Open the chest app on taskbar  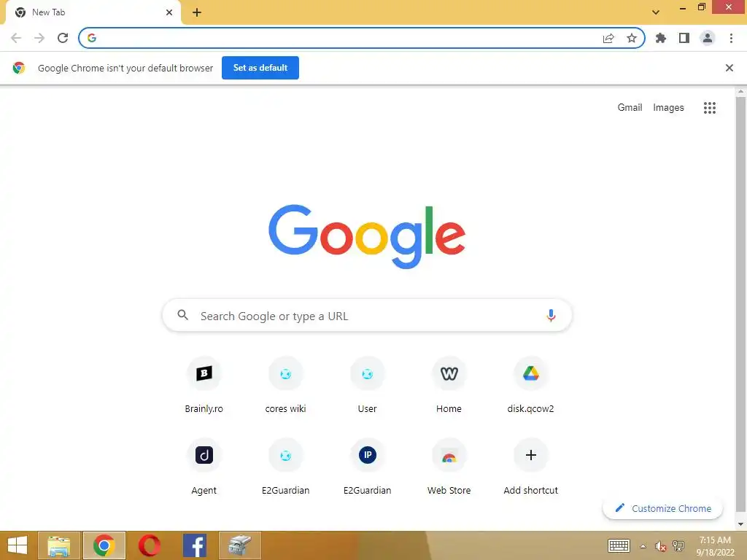click(x=240, y=545)
